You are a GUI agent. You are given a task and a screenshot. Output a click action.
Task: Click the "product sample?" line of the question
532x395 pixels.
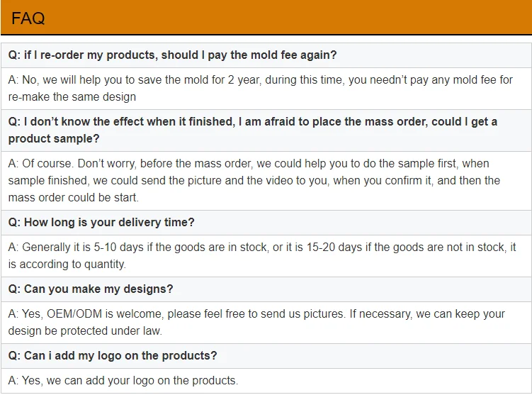pyautogui.click(x=54, y=138)
